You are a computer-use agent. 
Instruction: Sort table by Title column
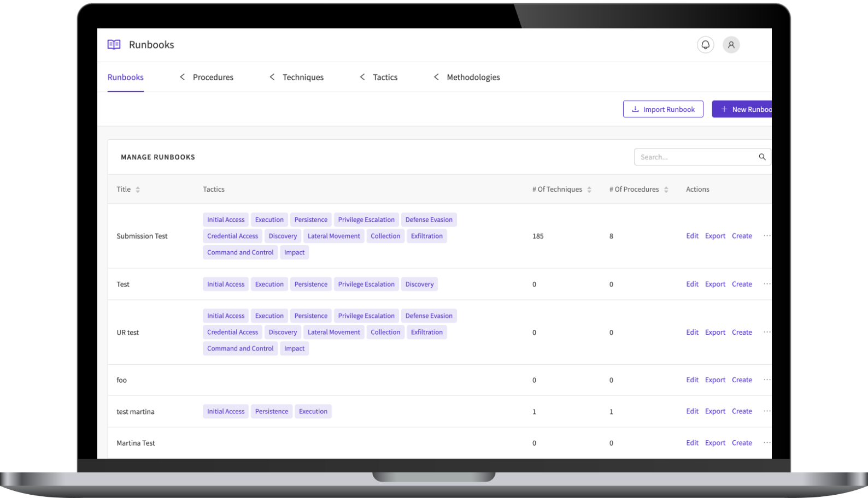(138, 189)
